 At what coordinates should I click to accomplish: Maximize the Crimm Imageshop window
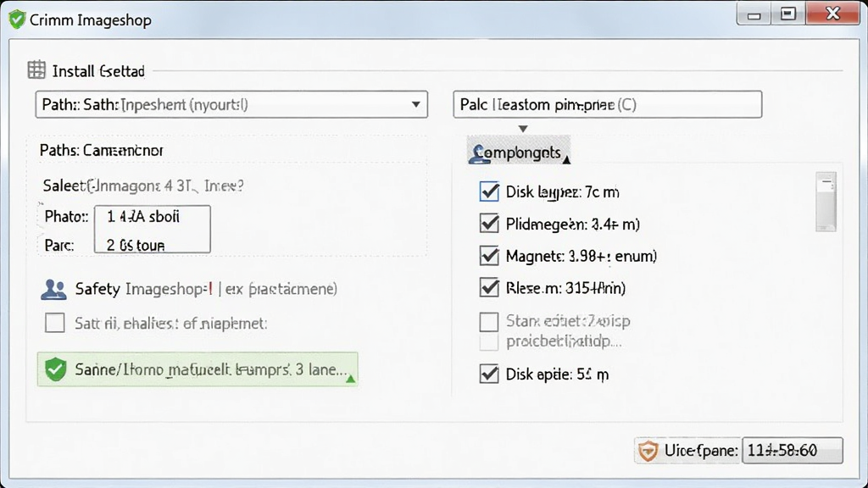click(x=787, y=14)
